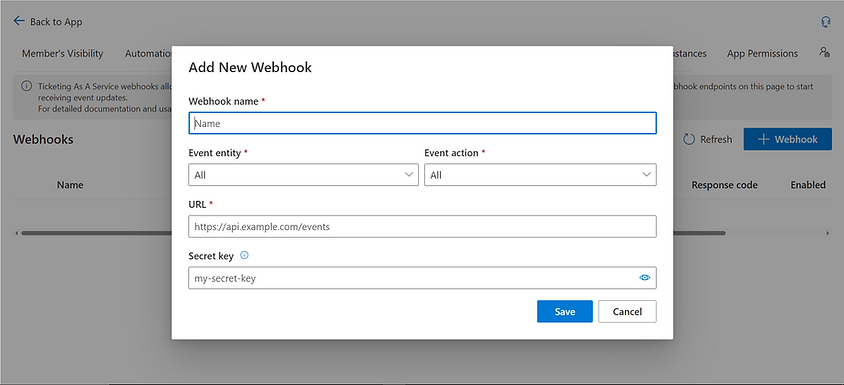Screen dimensions: 844x385
Task: Open the Automation tab
Action: [148, 53]
